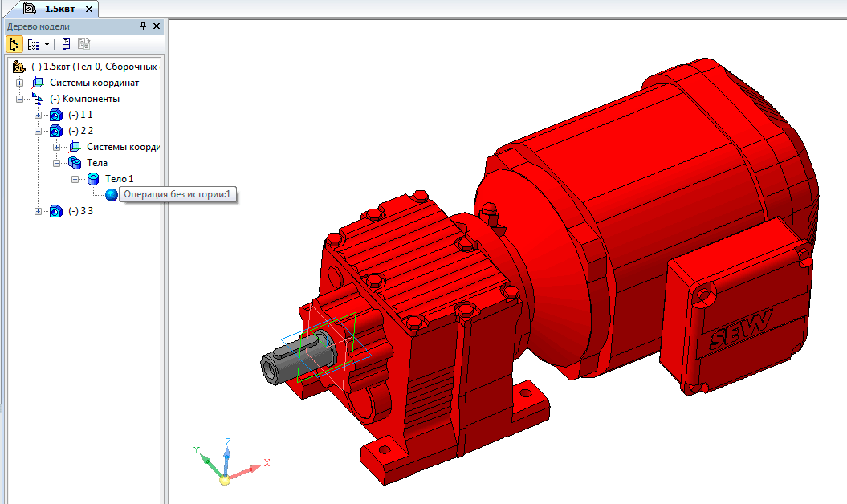Screen dimensions: 847x504
Task: Click the coordinate axes origin sphere
Action: tap(225, 480)
